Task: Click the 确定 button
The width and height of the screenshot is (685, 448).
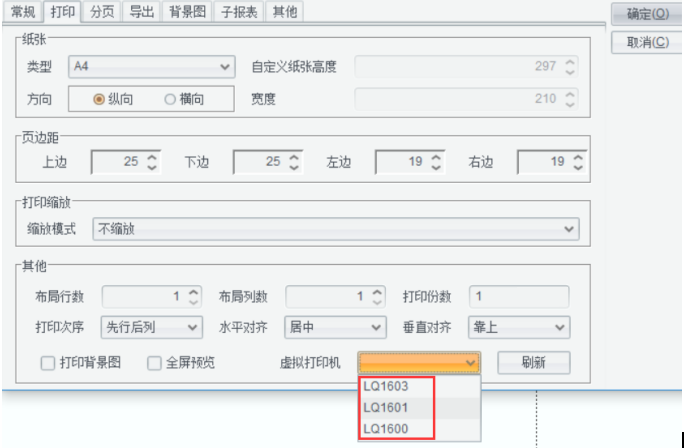Action: (x=647, y=15)
